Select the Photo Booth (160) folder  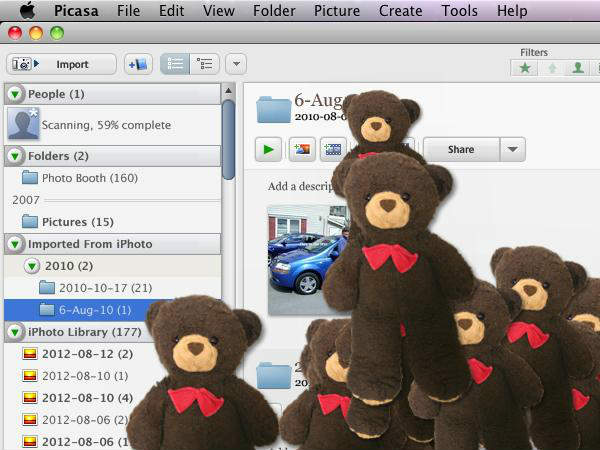click(112, 178)
